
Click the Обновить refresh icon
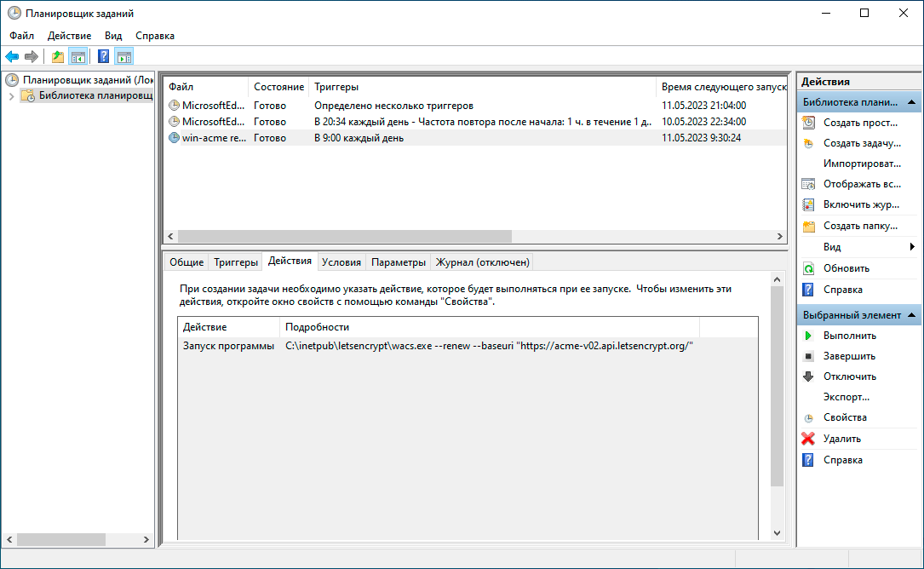click(x=808, y=268)
